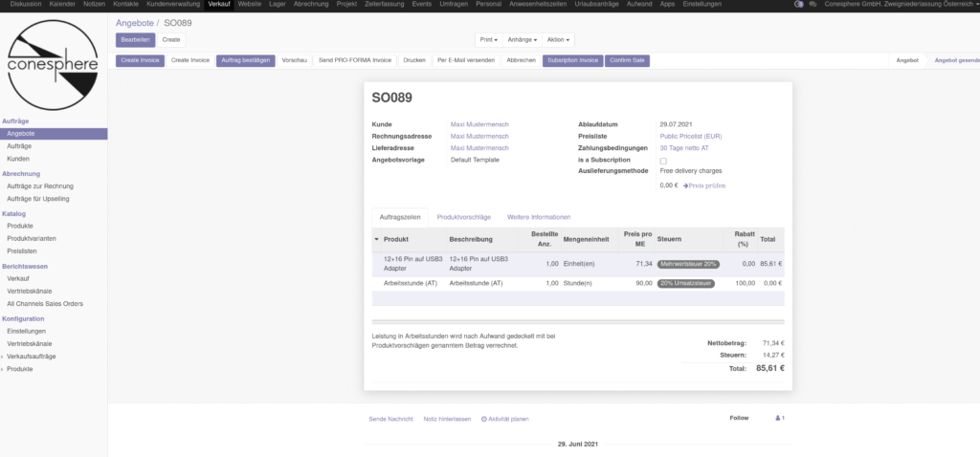The height and width of the screenshot is (457, 980).
Task: Open the Kalender menu
Action: [62, 4]
